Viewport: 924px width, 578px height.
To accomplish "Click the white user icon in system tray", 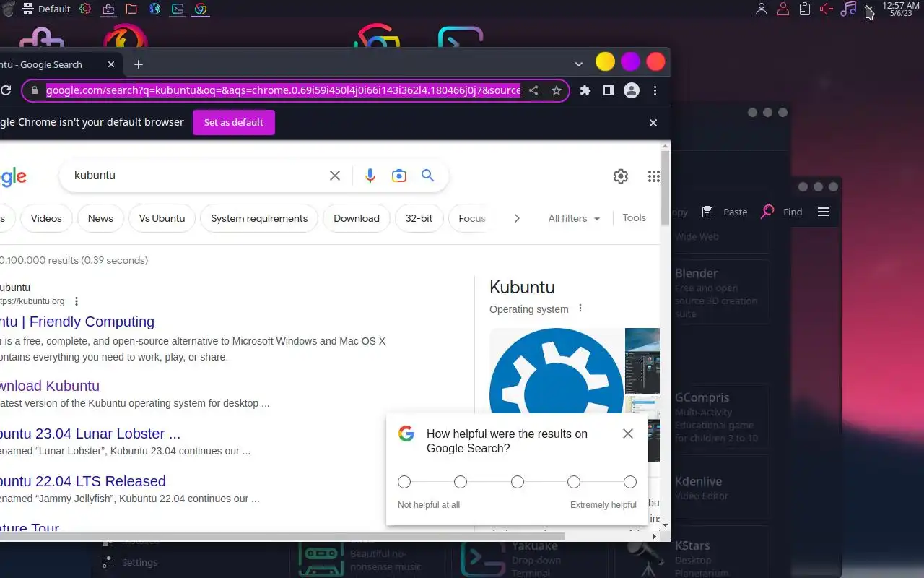I will [x=761, y=9].
